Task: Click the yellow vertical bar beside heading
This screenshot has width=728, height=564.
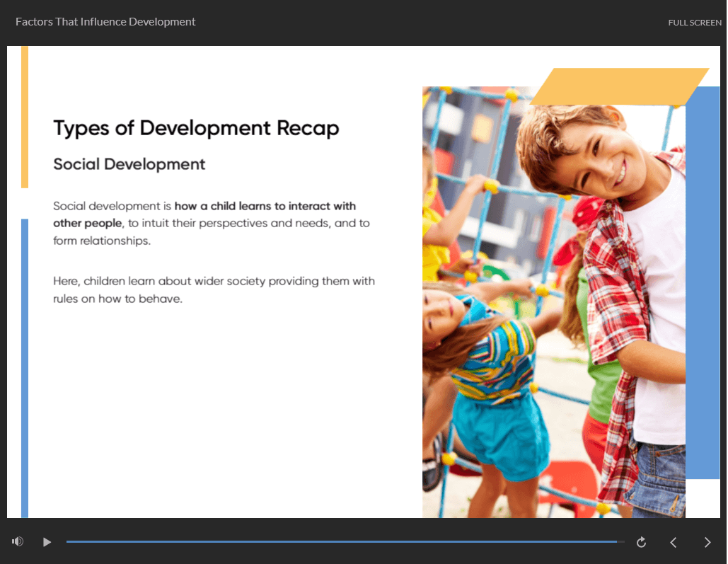Action: tap(25, 117)
